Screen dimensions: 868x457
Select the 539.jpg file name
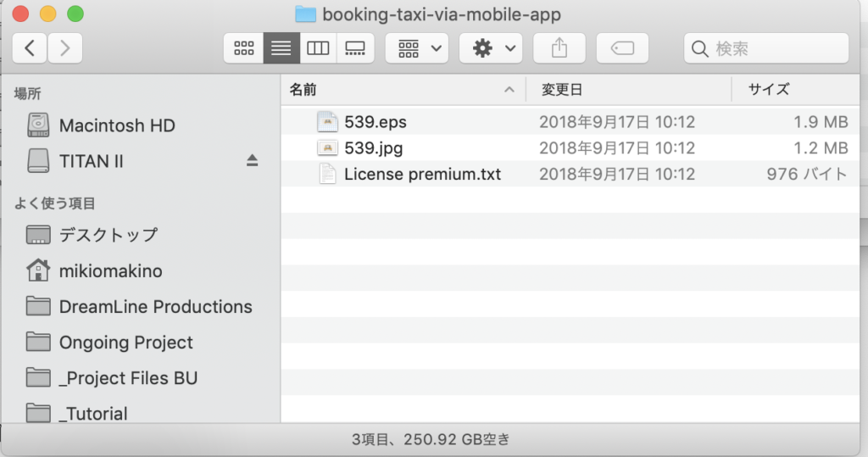[374, 148]
